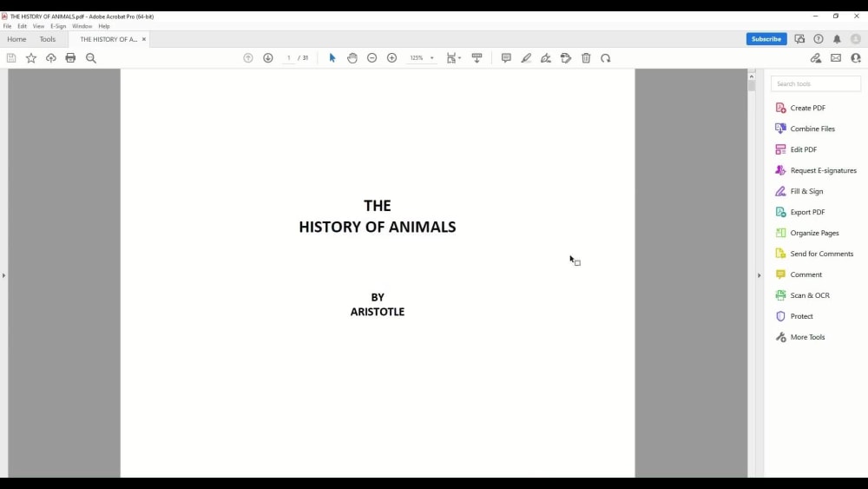Go to next page arrow
The image size is (868, 489).
click(x=268, y=58)
